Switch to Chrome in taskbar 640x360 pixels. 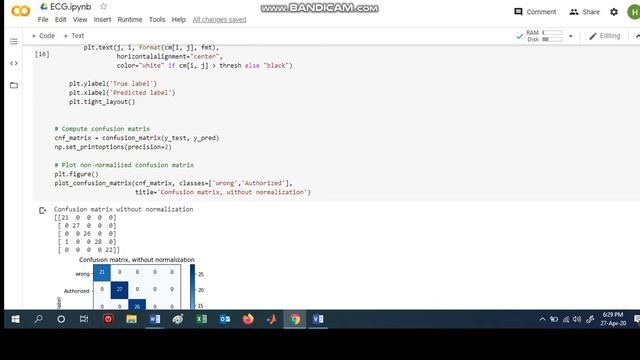click(x=295, y=319)
